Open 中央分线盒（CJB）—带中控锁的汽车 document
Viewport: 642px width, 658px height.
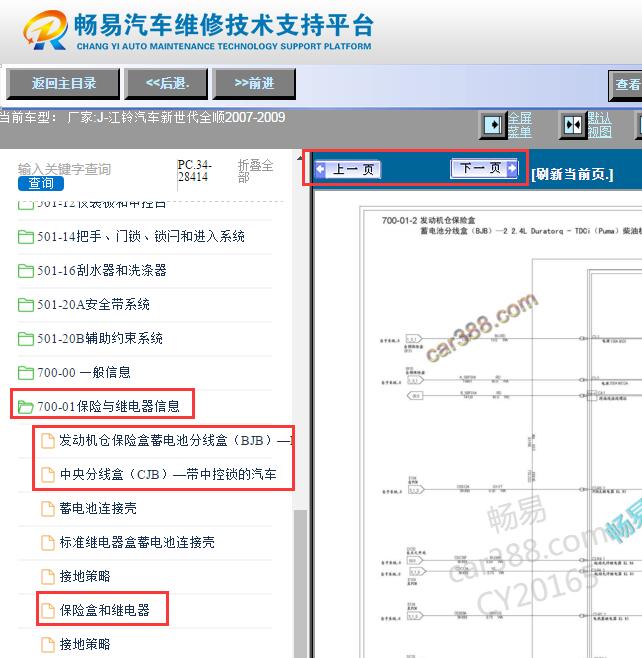tap(168, 475)
